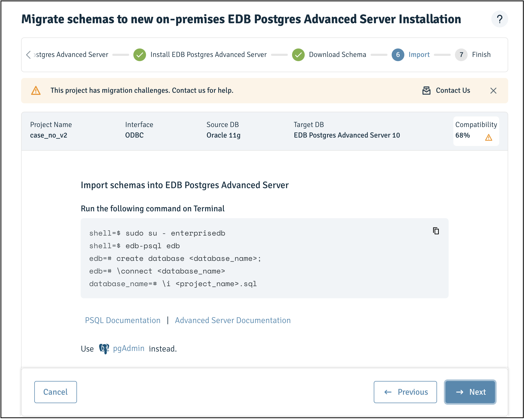Click the 'Import schemas into EDB Postgres Advanced Server' heading

pos(185,185)
